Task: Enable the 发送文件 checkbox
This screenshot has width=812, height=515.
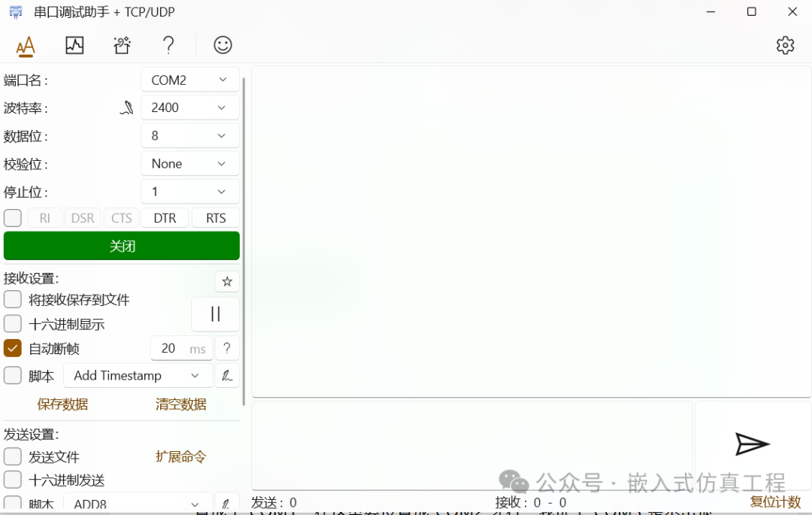Action: pos(13,456)
